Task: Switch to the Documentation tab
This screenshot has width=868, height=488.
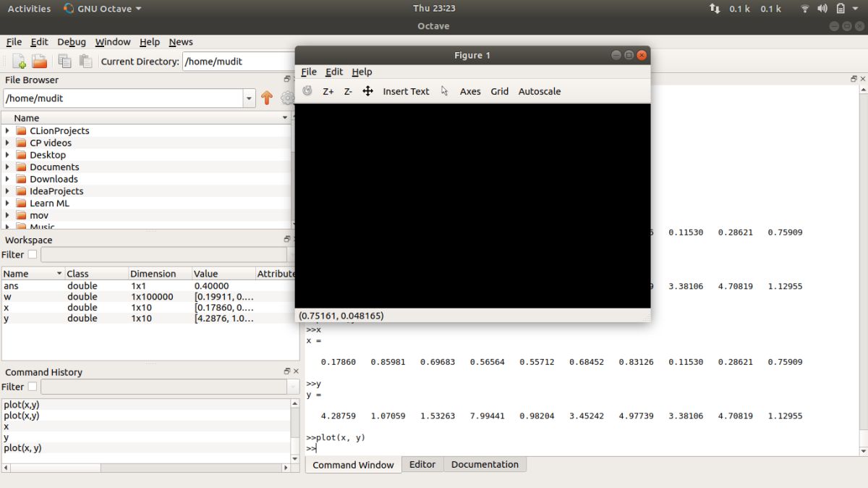Action: coord(485,464)
